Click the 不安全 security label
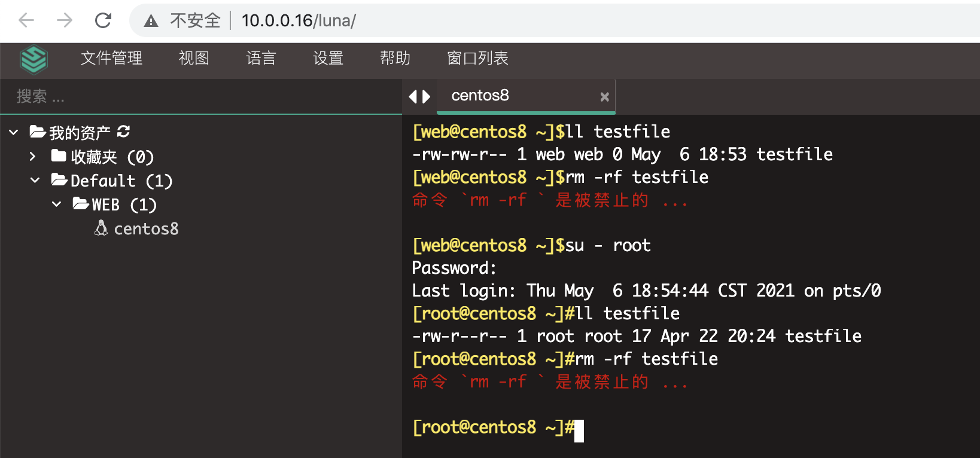 (x=196, y=20)
